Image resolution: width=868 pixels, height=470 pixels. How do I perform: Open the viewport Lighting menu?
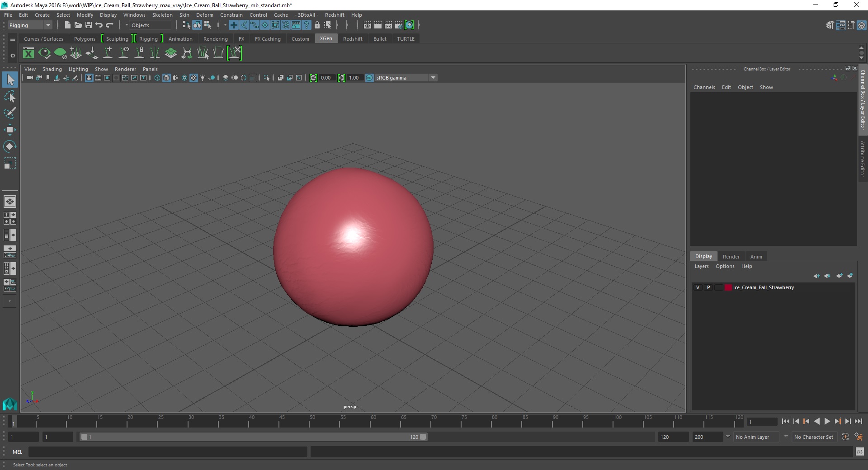point(78,69)
